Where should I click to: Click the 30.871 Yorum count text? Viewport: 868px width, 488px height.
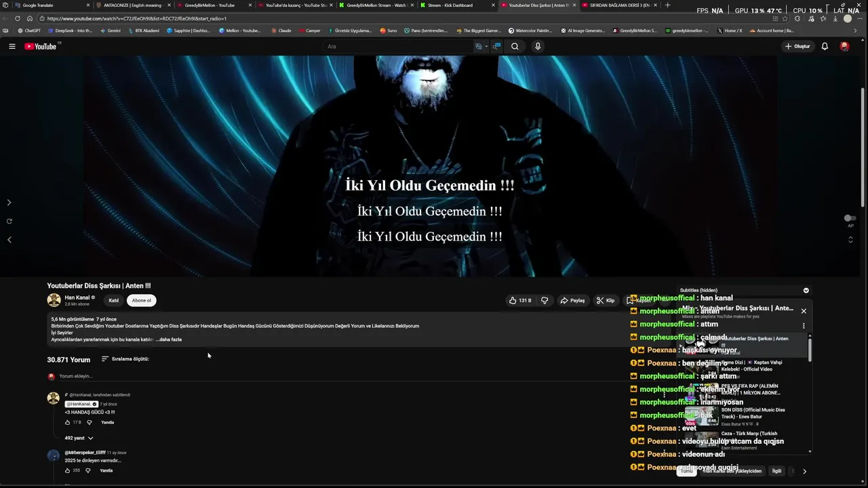[68, 359]
